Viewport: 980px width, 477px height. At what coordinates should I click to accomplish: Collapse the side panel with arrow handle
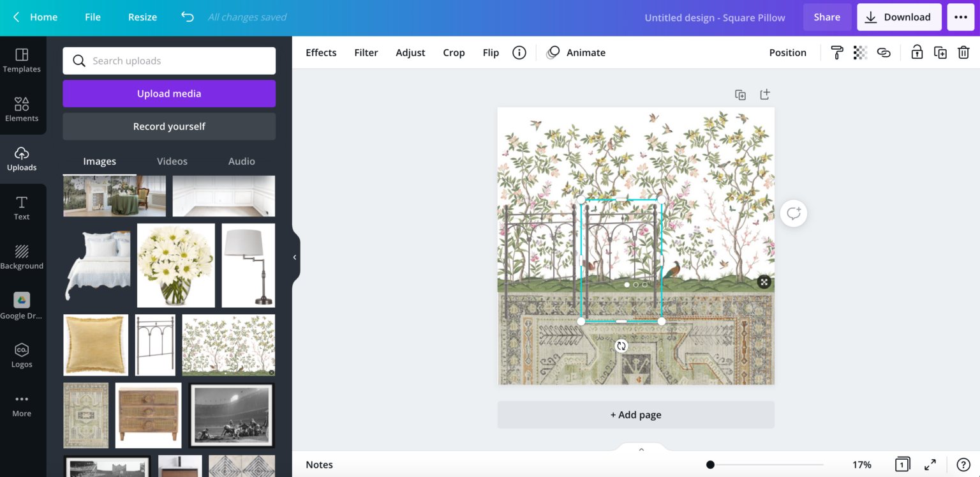point(295,257)
